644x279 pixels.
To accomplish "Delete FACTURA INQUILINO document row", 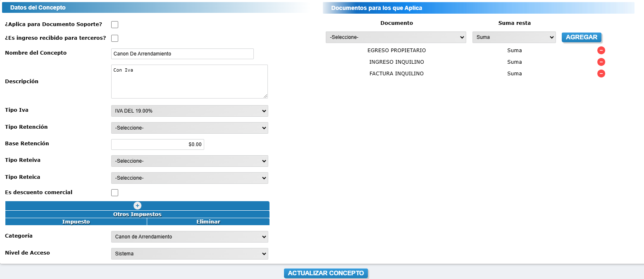I will [601, 74].
